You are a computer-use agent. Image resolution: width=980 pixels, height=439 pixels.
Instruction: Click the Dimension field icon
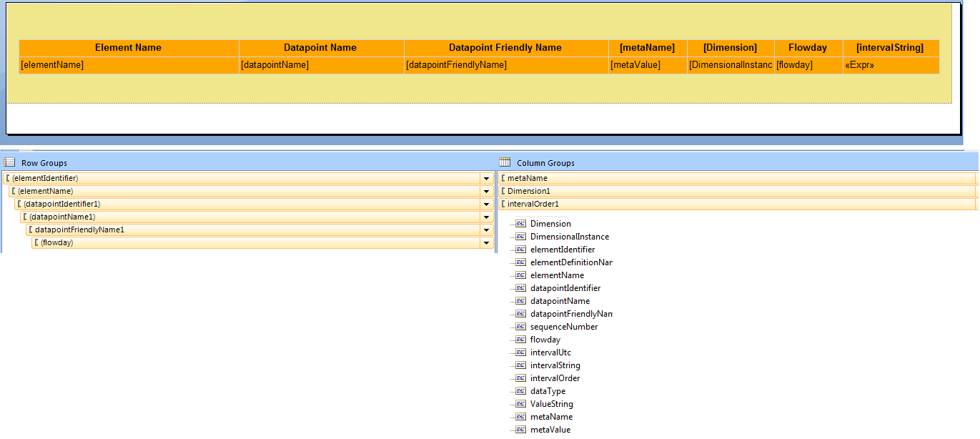pos(520,224)
